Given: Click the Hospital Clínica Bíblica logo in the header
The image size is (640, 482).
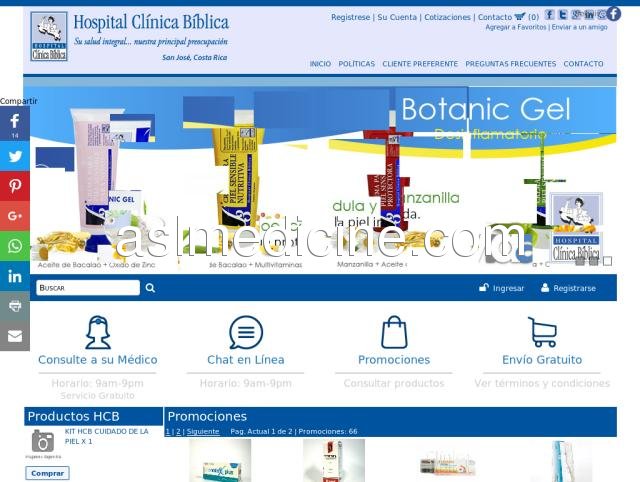Looking at the screenshot, I should point(49,36).
